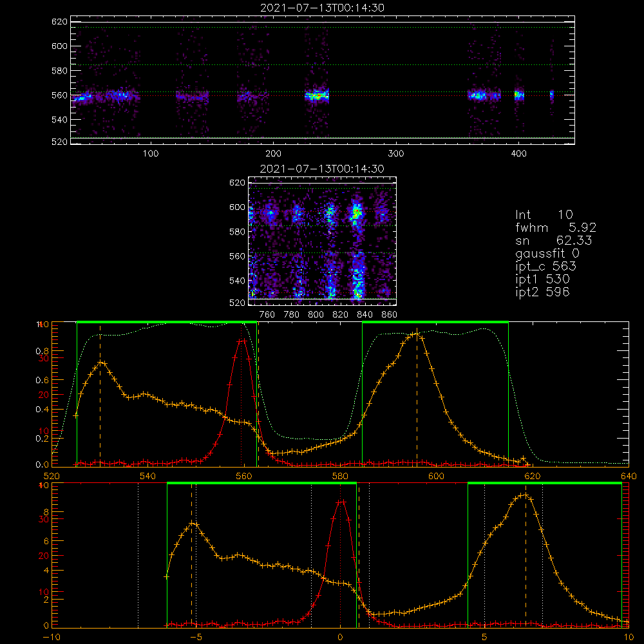Click y-axis label 0.6 in upper profile plot
The width and height of the screenshot is (644, 644).
tap(42, 380)
